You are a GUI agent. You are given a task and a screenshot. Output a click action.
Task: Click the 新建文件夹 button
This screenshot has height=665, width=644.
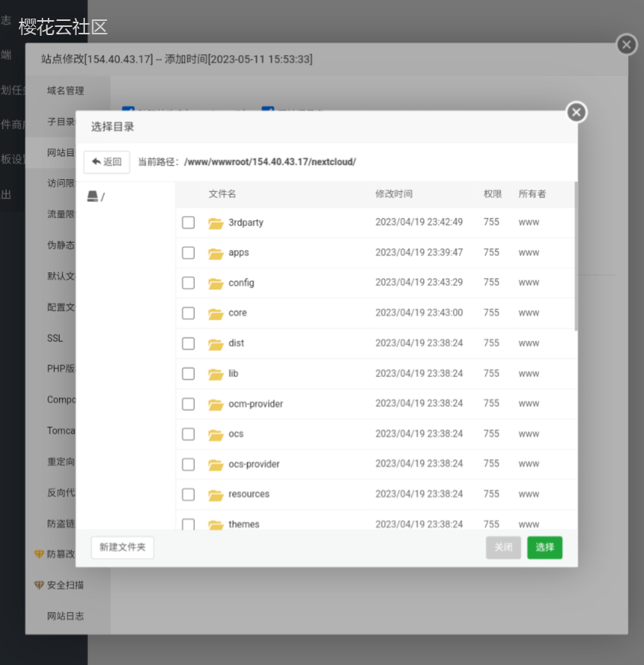pos(122,548)
